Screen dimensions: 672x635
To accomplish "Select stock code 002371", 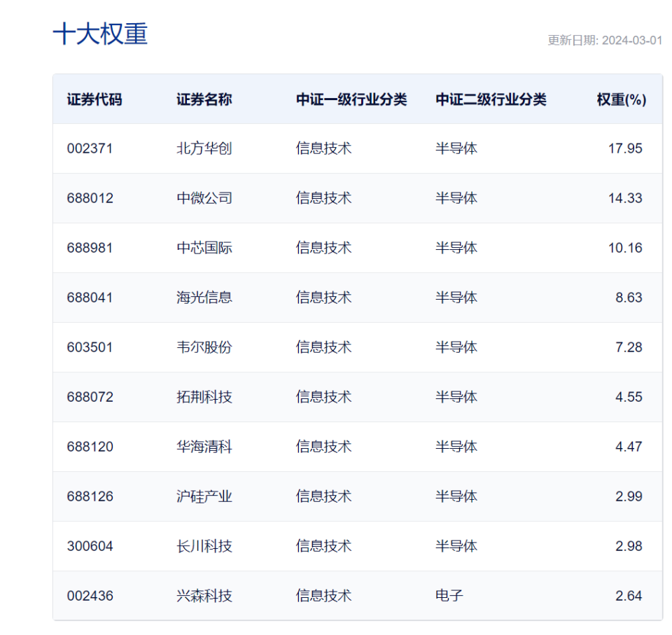I will [x=90, y=148].
